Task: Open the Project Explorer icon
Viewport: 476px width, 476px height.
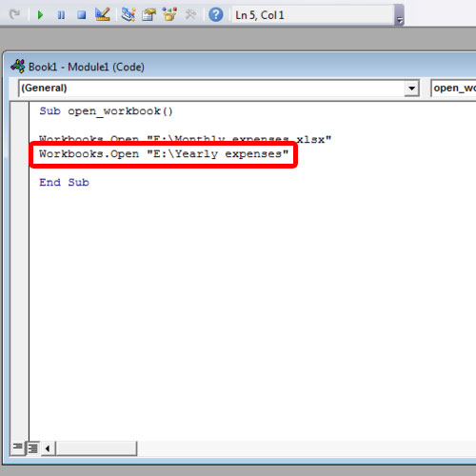Action: tap(129, 14)
